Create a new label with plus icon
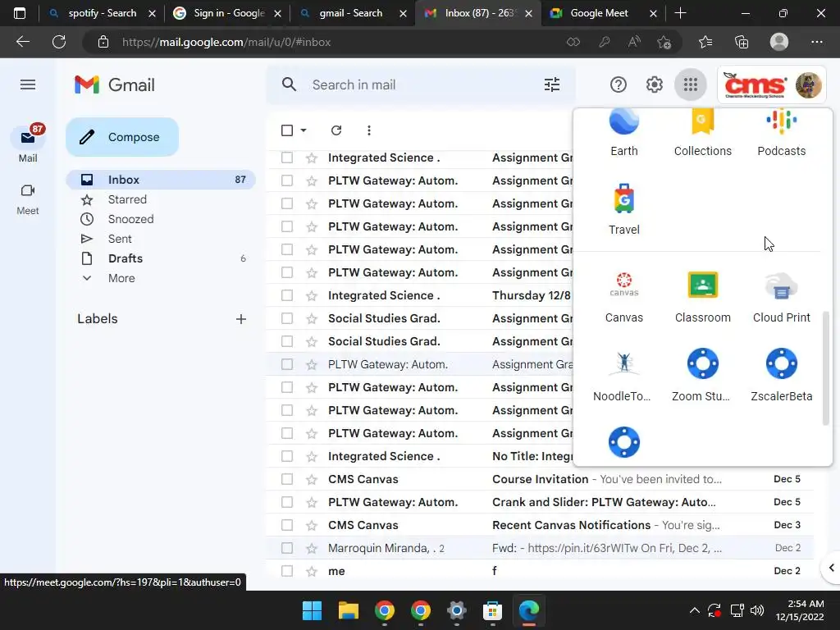This screenshot has height=630, width=840. tap(241, 319)
